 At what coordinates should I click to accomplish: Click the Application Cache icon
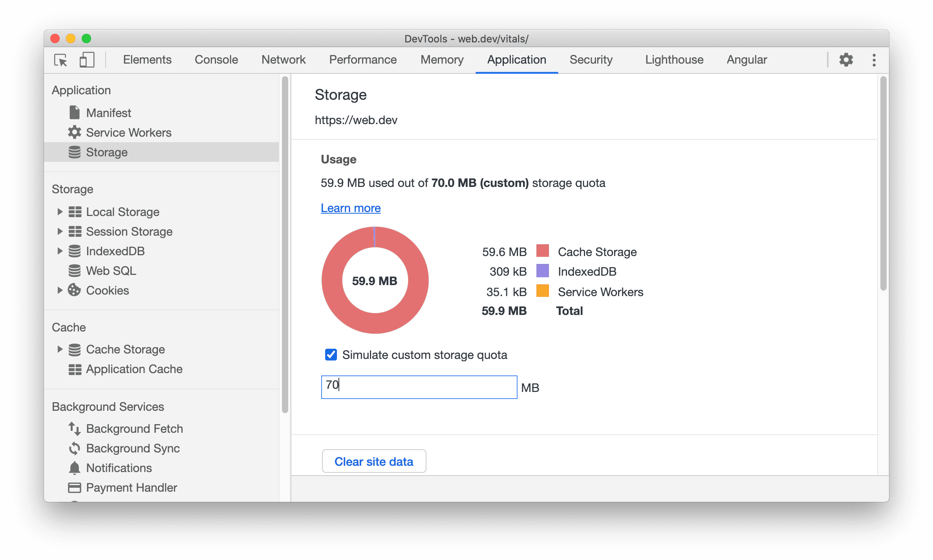(x=75, y=369)
